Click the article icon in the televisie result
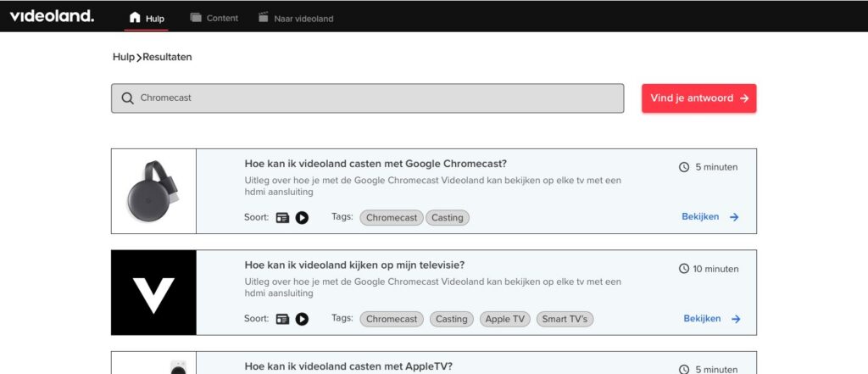Image resolution: width=868 pixels, height=374 pixels. (283, 319)
